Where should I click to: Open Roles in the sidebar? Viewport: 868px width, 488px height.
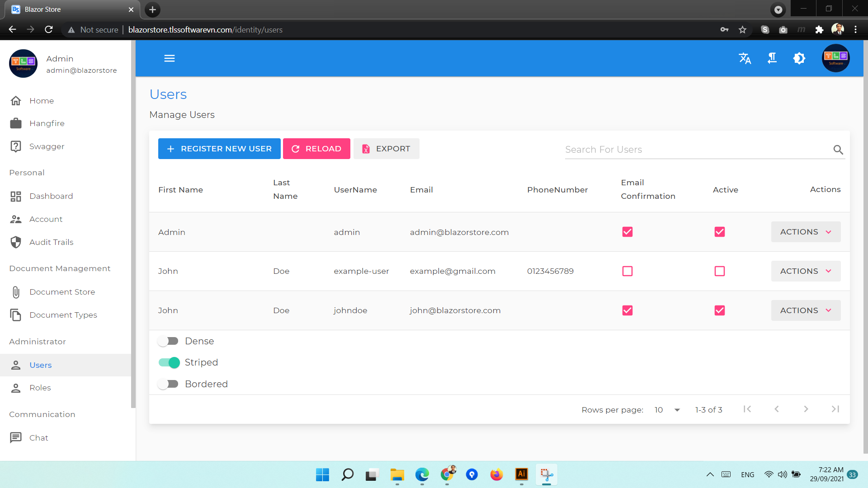click(x=40, y=388)
